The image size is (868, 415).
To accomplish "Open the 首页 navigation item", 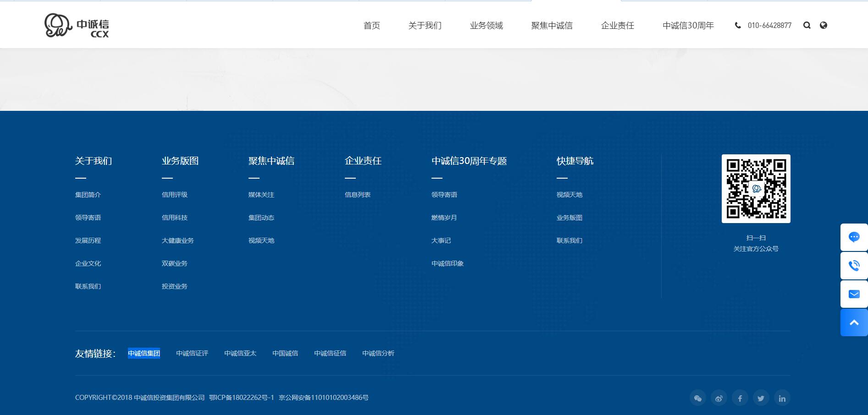I will (371, 26).
